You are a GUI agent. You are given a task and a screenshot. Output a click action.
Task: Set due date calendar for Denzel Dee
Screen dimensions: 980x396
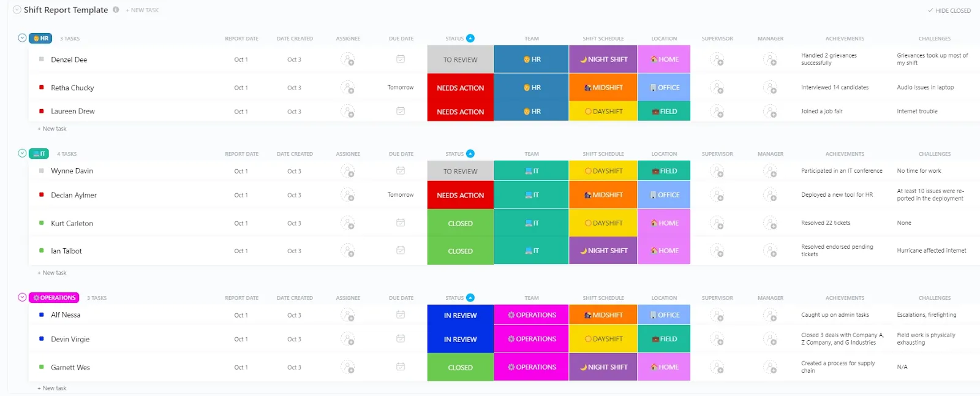point(401,59)
